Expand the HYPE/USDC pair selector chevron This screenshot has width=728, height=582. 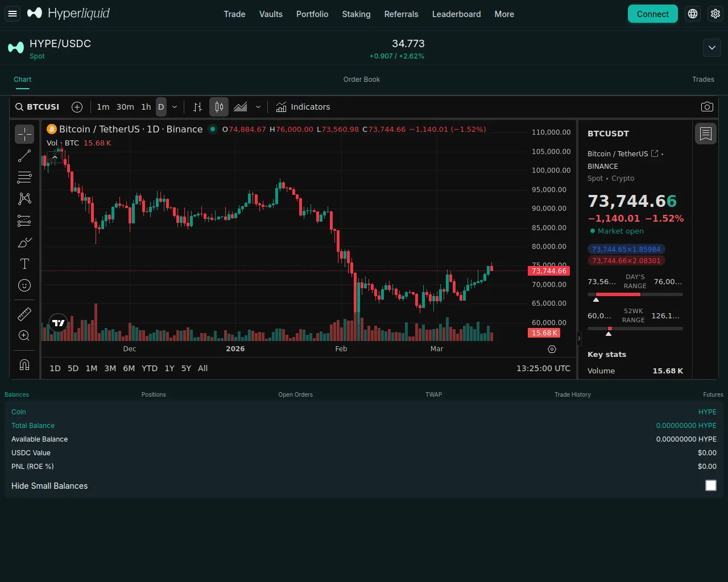(x=712, y=48)
